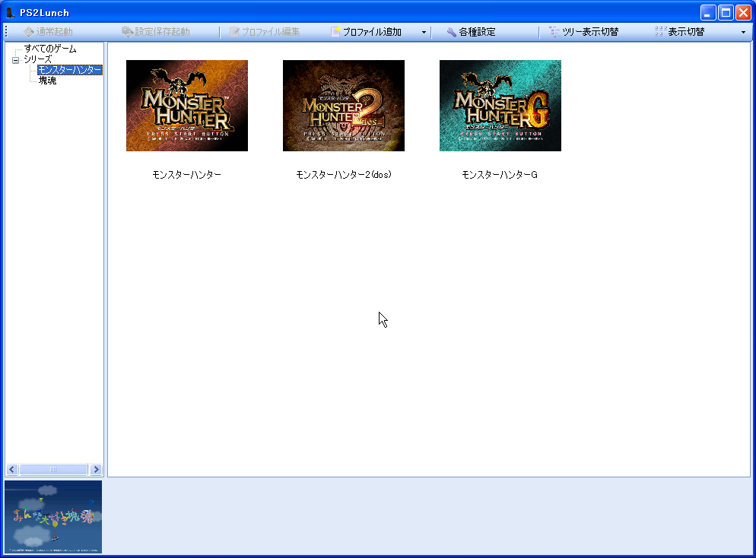Click the 通常起動 launch icon

[28, 32]
